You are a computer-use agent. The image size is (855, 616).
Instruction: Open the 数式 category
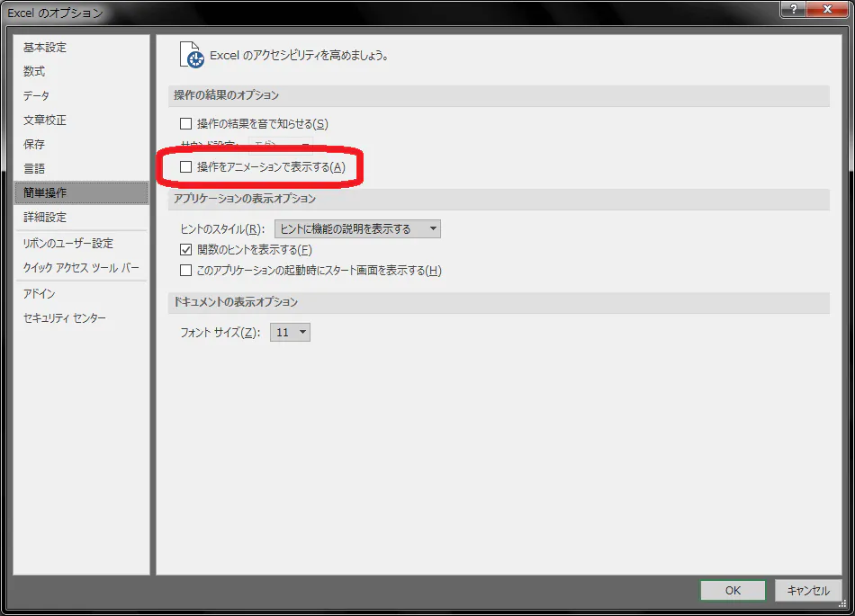tap(34, 71)
